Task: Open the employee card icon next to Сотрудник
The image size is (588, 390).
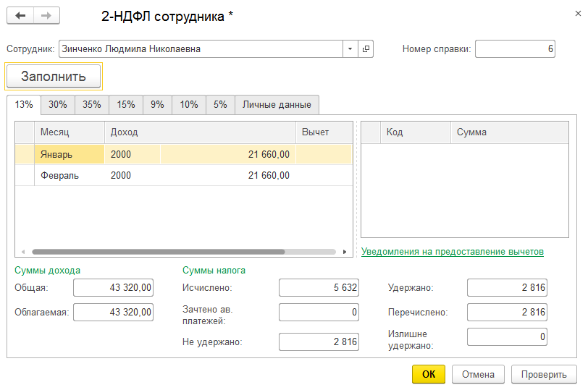Action: click(x=366, y=49)
